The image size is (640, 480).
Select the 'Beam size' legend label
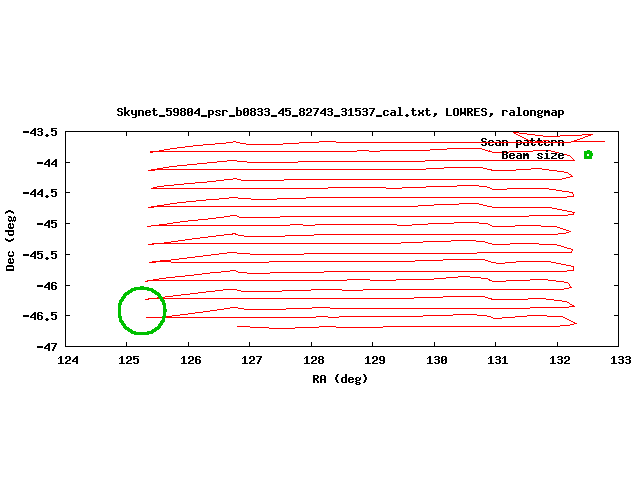(x=533, y=155)
